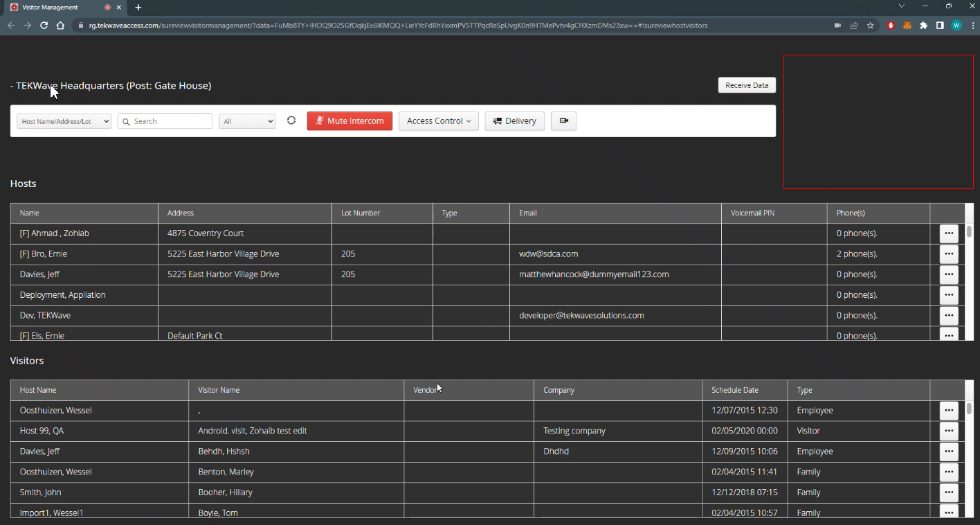Open the ellipsis menu for Host 99, QA visitor row

(x=948, y=431)
